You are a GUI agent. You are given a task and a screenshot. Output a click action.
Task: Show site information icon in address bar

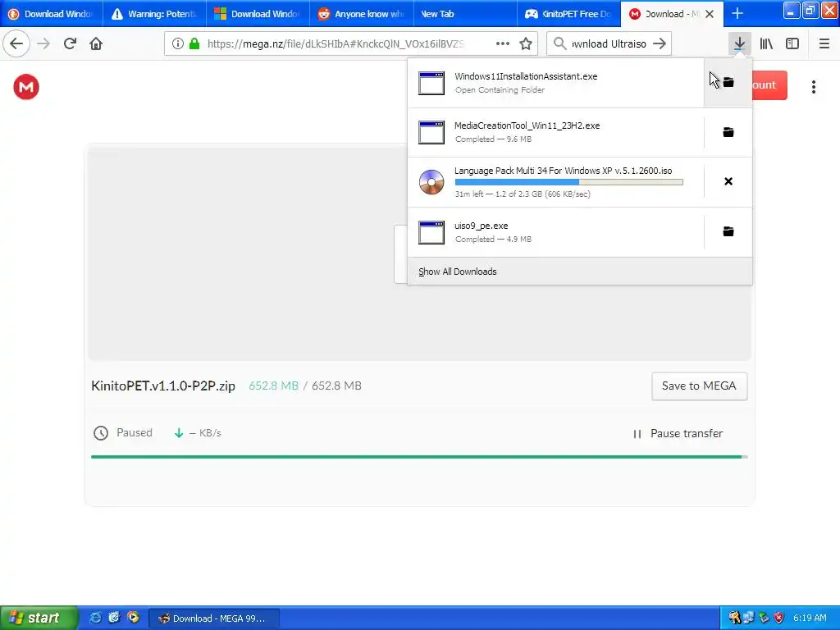click(177, 44)
